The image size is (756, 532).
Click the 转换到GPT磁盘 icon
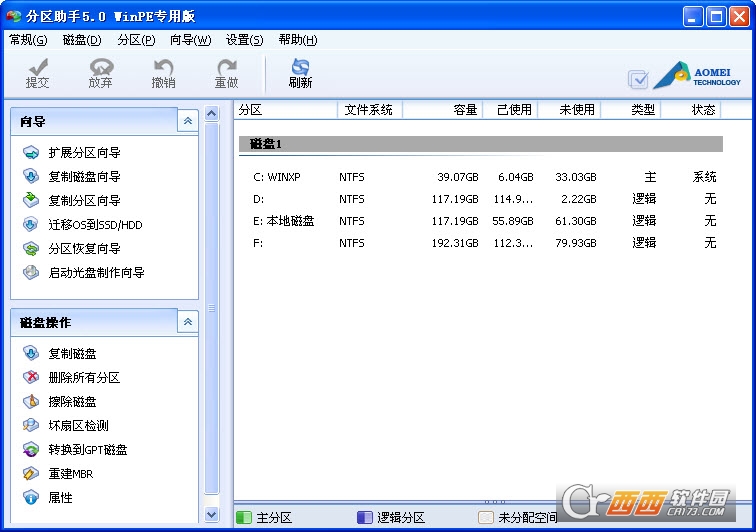coord(31,450)
